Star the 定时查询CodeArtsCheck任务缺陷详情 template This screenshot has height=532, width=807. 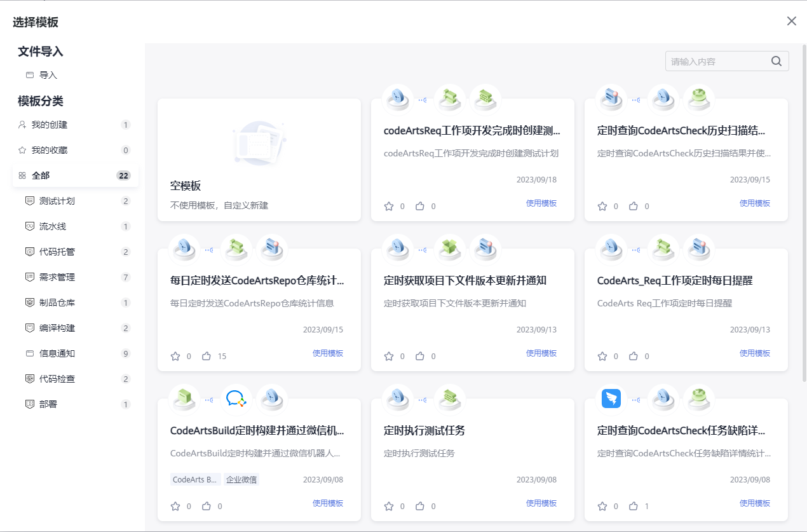click(602, 506)
